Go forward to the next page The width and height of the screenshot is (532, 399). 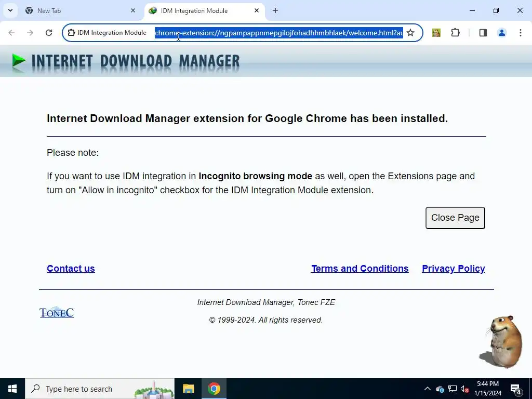(x=30, y=33)
